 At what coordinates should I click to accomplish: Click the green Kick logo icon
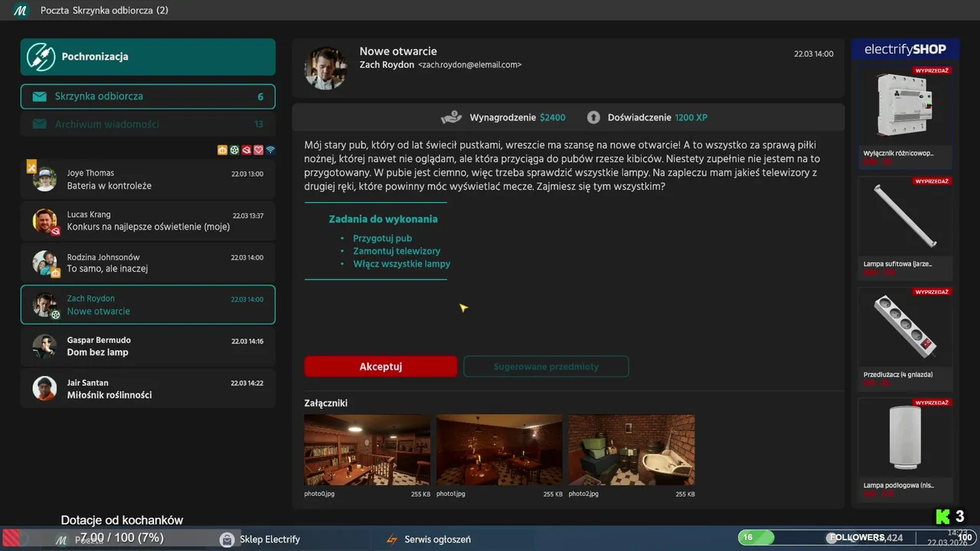(x=942, y=517)
